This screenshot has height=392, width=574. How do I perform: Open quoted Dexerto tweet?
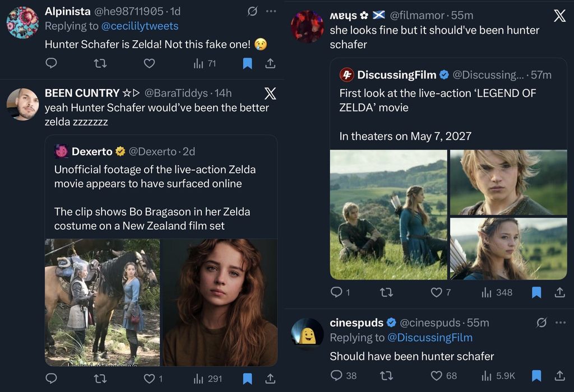161,190
